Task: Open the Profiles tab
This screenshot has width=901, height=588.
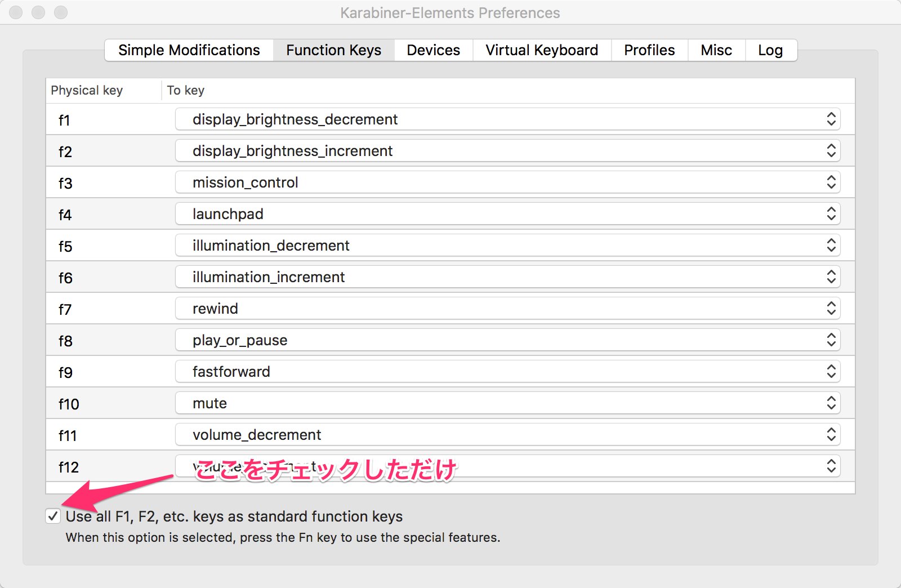Action: point(649,50)
